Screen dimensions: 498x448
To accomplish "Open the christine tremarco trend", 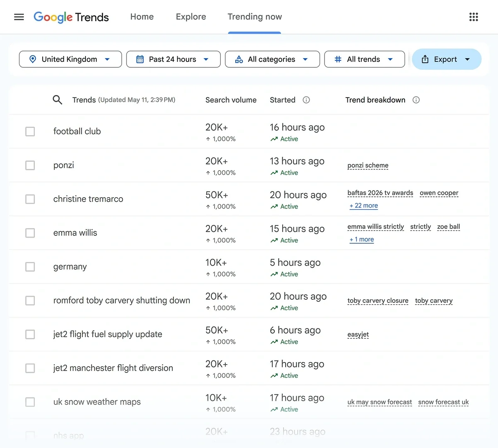I will pyautogui.click(x=88, y=199).
